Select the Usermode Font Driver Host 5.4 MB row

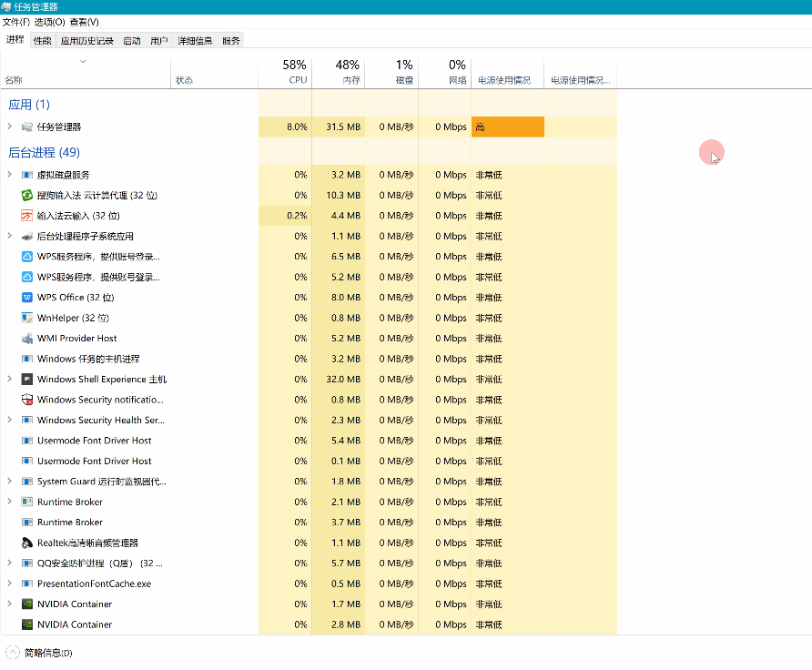tap(309, 441)
